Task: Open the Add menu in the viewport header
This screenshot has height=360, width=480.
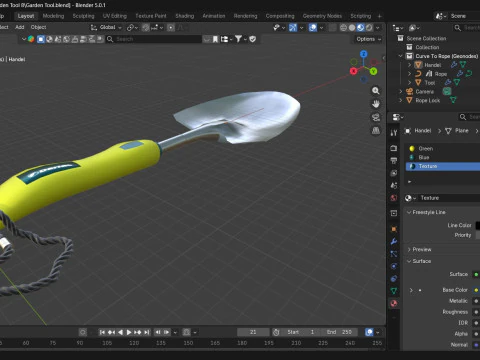Action: pyautogui.click(x=20, y=27)
